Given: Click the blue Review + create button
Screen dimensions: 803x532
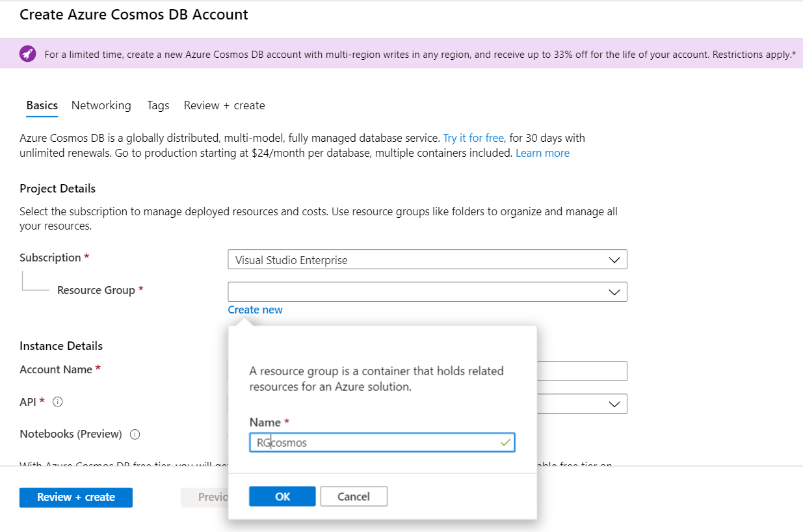Looking at the screenshot, I should (x=76, y=498).
